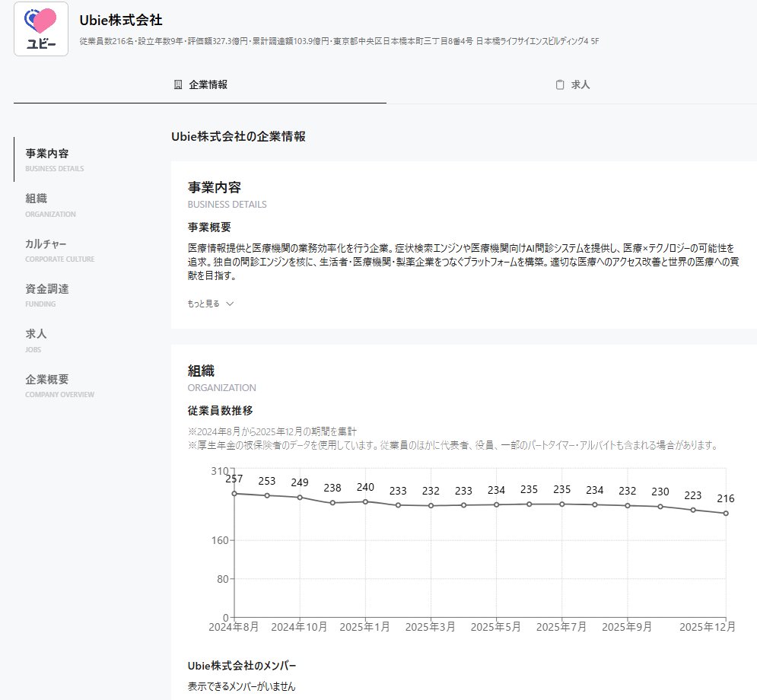Image resolution: width=757 pixels, height=700 pixels.
Task: Select the 253 data point on chart
Action: 267,495
